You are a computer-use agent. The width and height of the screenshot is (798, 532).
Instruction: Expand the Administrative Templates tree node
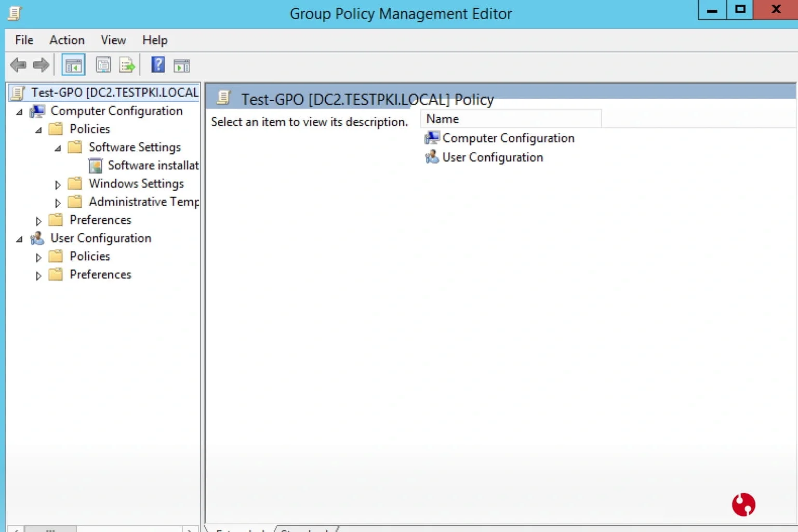pos(58,203)
